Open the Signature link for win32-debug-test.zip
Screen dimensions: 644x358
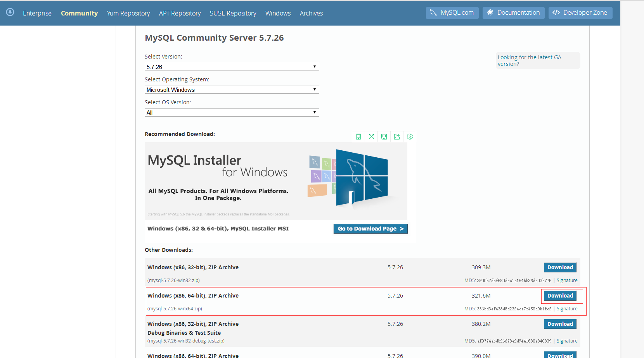click(x=567, y=341)
